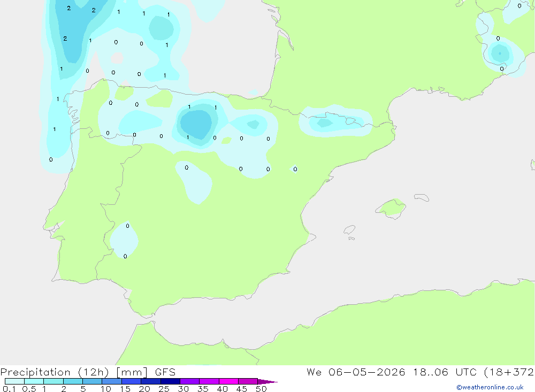Select the 20–25 mm dark blue legend swatch
This screenshot has height=392, width=535.
[x=150, y=381]
